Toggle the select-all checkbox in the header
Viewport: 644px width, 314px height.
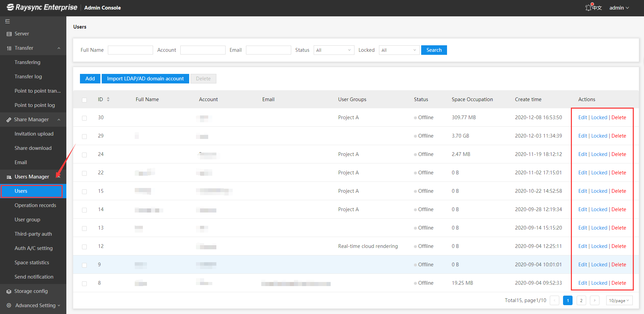click(84, 100)
